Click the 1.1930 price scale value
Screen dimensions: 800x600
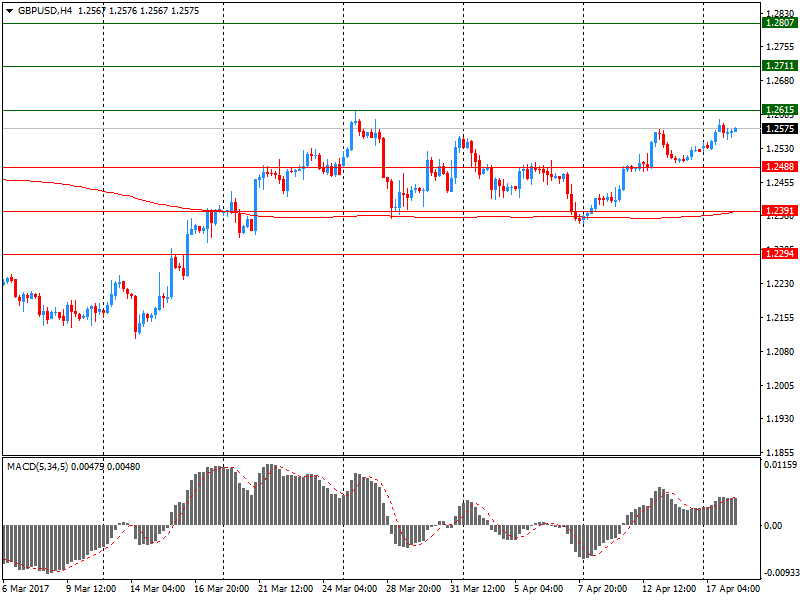[x=780, y=419]
